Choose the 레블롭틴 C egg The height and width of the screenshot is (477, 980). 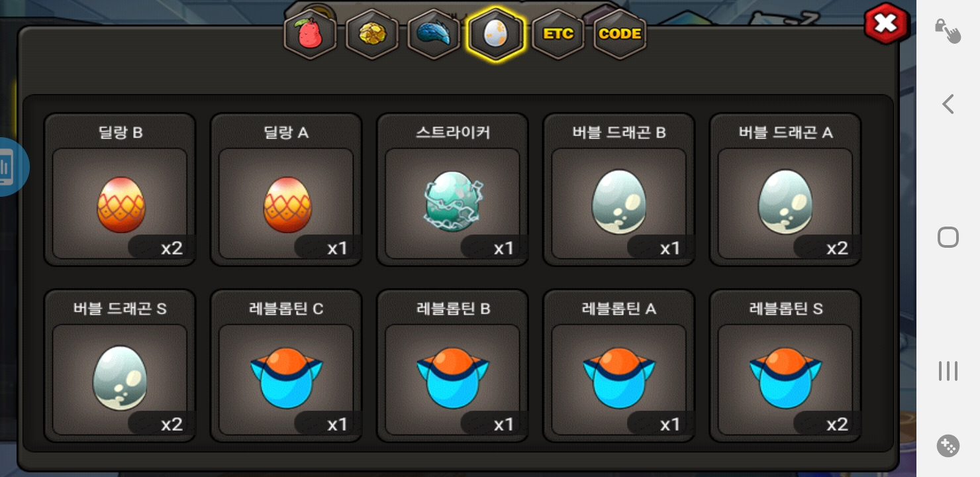(286, 366)
